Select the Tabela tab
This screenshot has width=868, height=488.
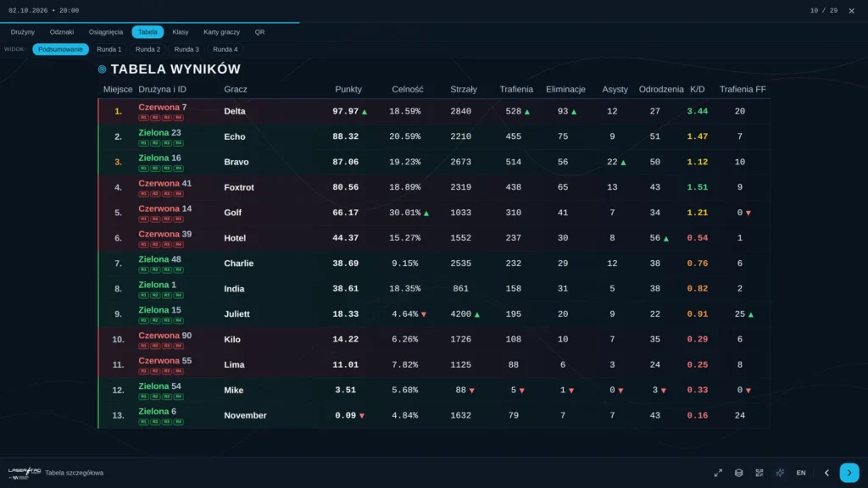[x=147, y=32]
